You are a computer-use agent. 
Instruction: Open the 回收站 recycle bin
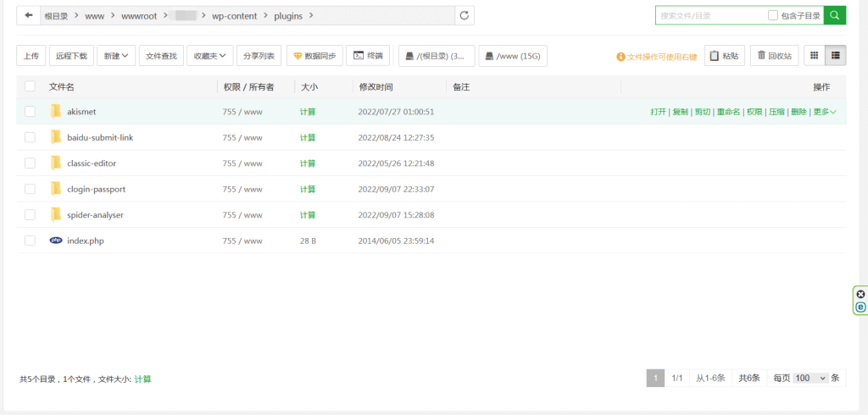point(775,55)
